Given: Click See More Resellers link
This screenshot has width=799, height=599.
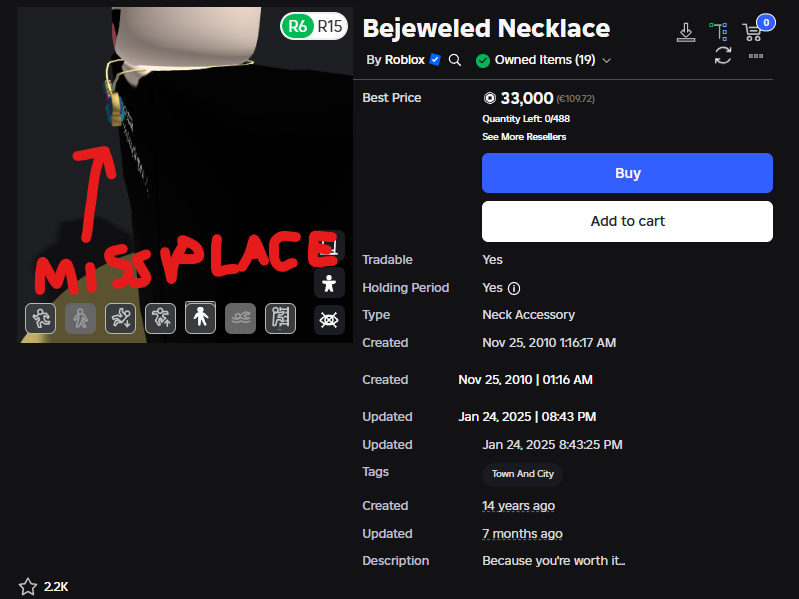Looking at the screenshot, I should click(524, 137).
